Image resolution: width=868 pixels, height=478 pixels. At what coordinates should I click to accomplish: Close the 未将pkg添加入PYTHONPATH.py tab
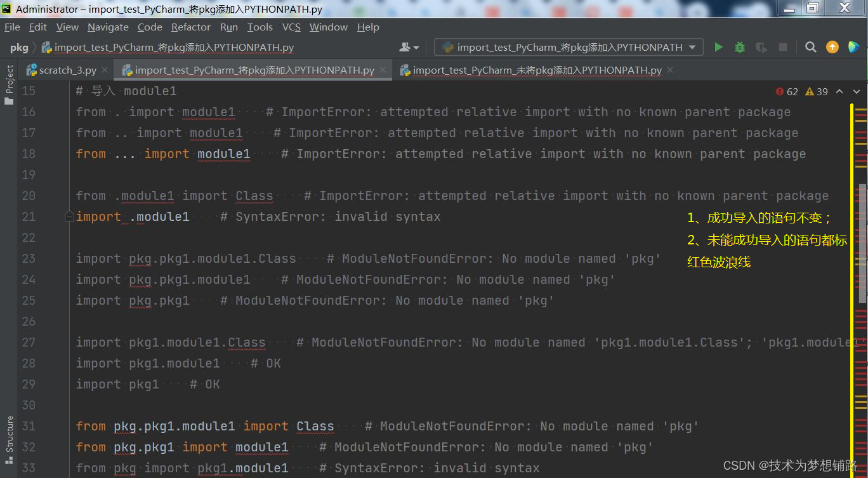coord(670,70)
